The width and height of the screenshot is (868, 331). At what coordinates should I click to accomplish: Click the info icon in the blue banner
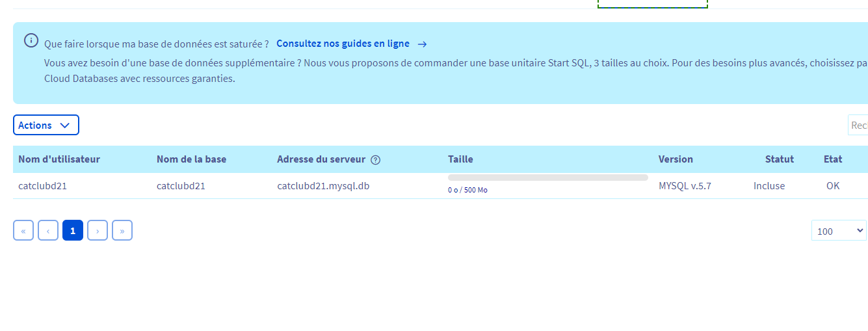coord(31,40)
